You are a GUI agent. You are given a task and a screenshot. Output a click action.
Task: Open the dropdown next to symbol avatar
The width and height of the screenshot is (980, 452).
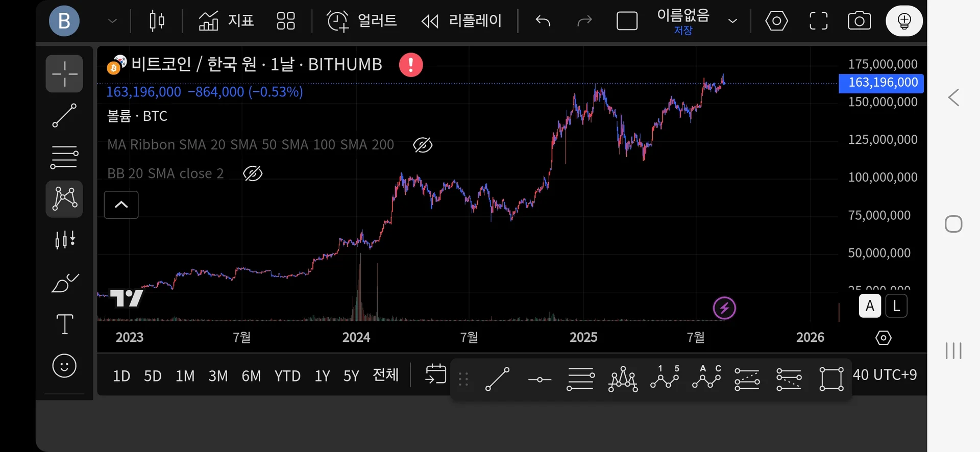click(112, 21)
